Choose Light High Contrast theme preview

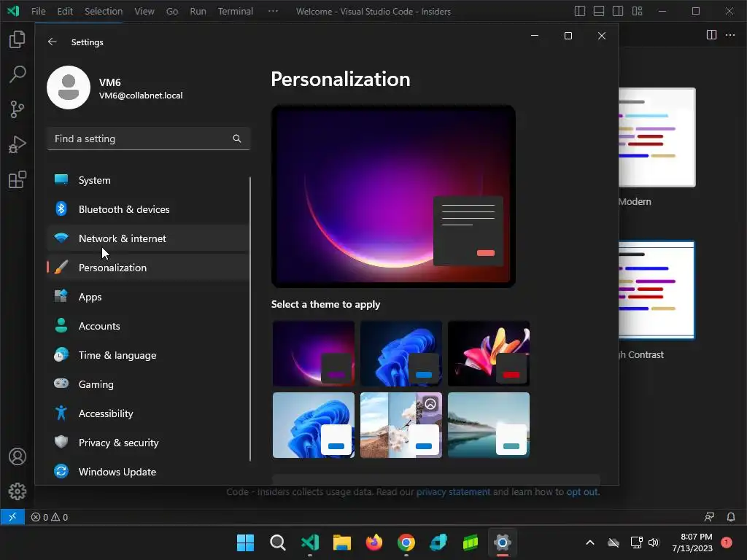(x=657, y=290)
